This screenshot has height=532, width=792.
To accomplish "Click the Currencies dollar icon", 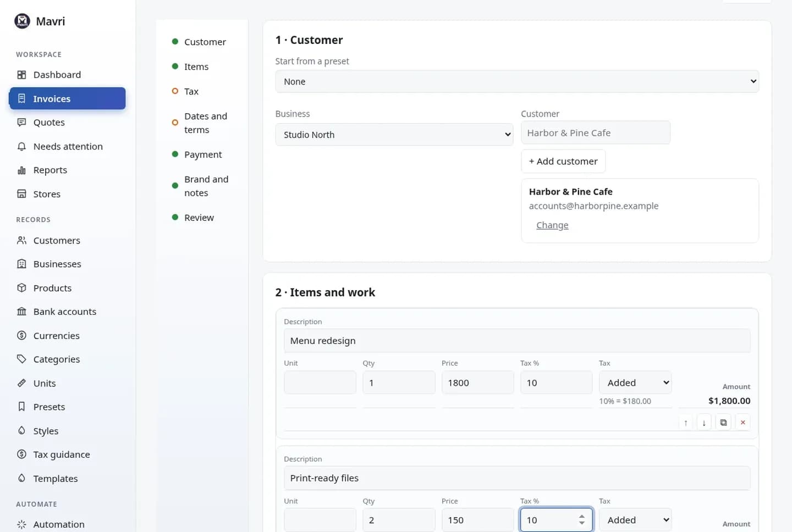I will pos(21,336).
